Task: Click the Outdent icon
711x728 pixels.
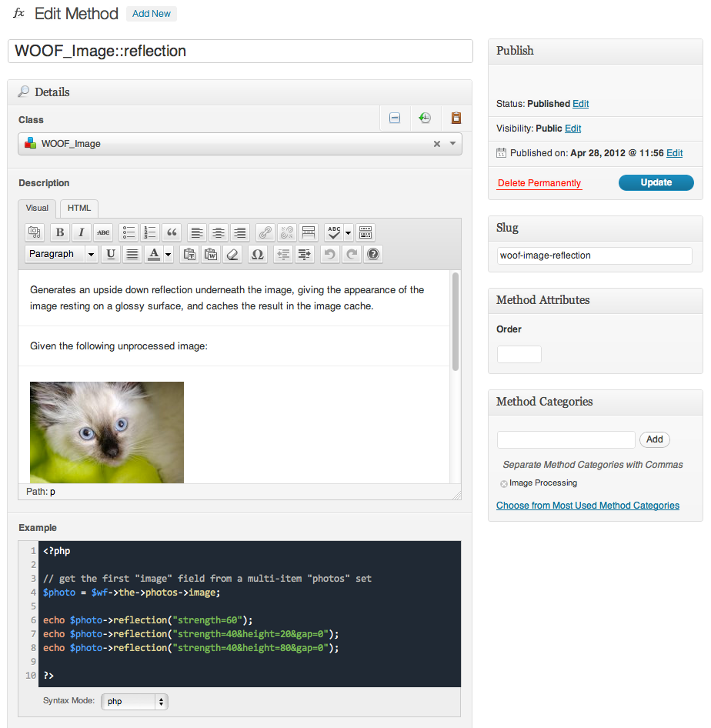Action: (x=283, y=254)
